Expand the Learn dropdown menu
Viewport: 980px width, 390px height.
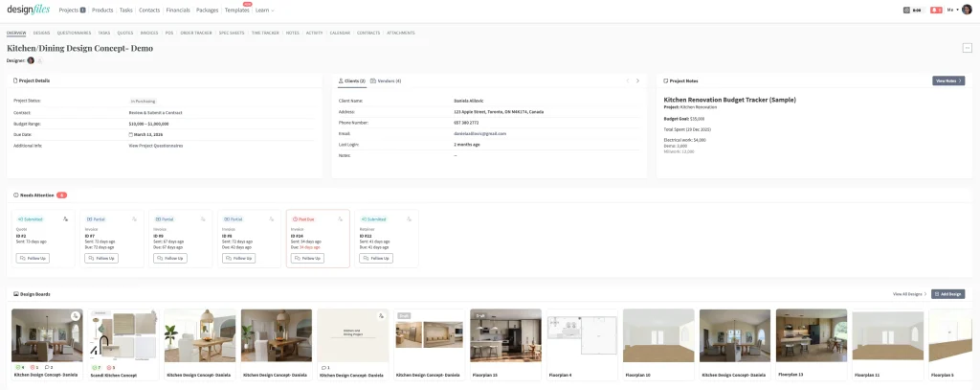pyautogui.click(x=265, y=10)
